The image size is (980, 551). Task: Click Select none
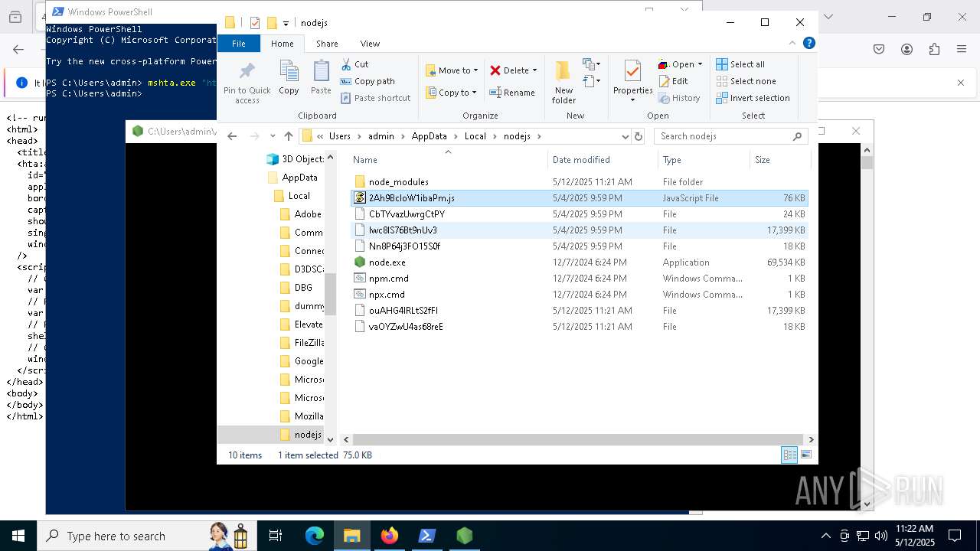[x=746, y=81]
